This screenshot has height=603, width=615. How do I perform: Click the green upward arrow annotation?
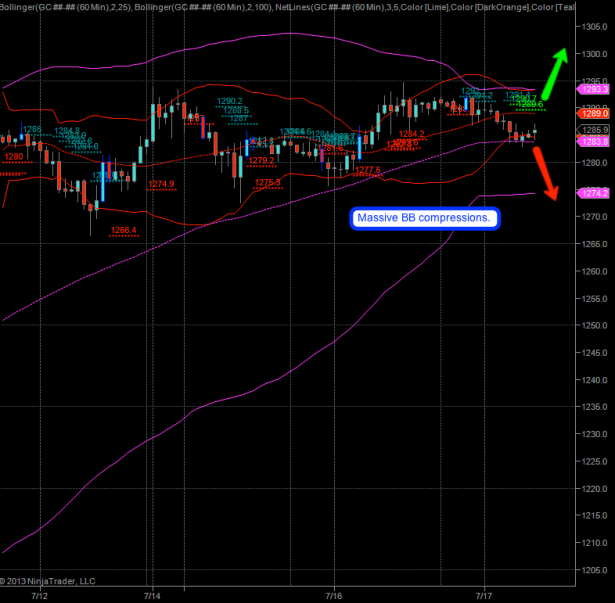click(x=555, y=74)
